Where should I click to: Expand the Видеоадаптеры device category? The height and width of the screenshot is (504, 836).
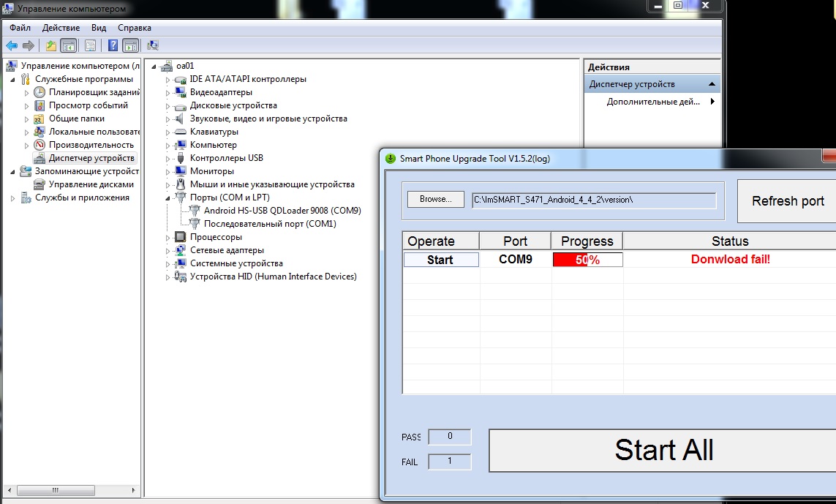[167, 93]
